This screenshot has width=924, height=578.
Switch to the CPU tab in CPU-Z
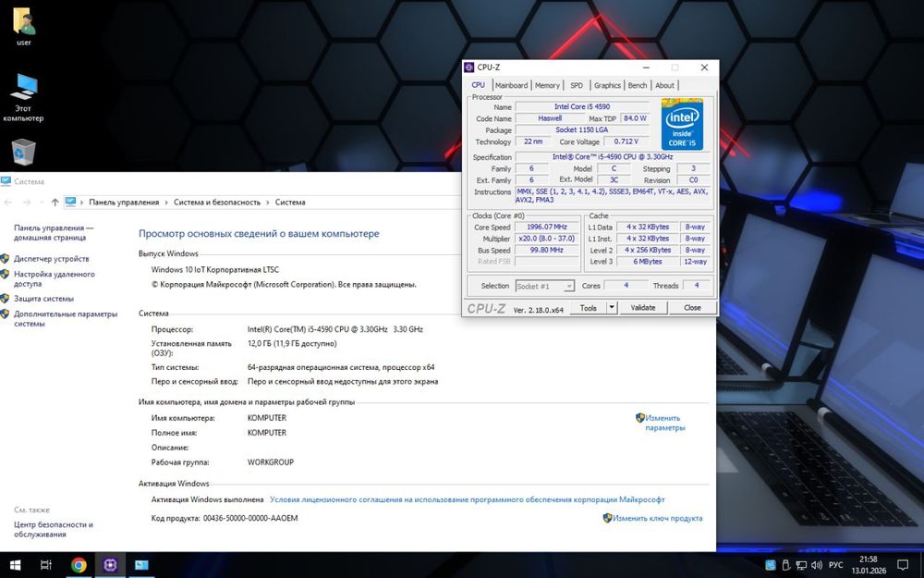click(479, 85)
